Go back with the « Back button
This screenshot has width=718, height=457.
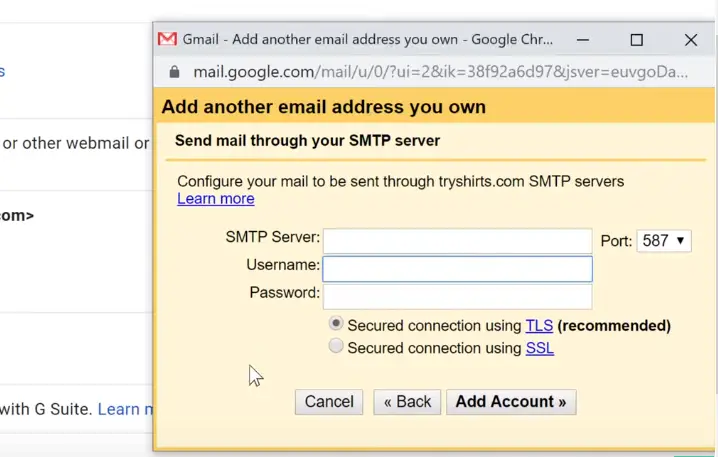pyautogui.click(x=407, y=402)
